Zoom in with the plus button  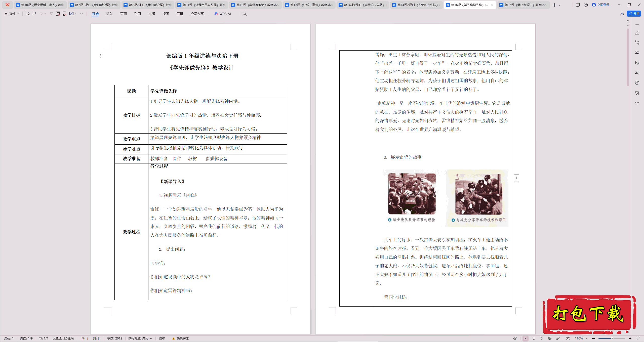pyautogui.click(x=630, y=338)
